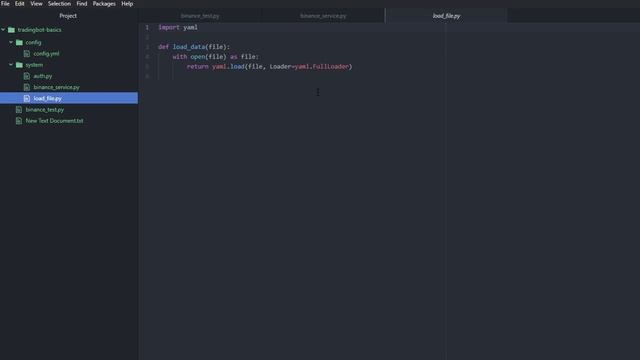Open the File menu
This screenshot has height=360, width=640.
pos(5,4)
